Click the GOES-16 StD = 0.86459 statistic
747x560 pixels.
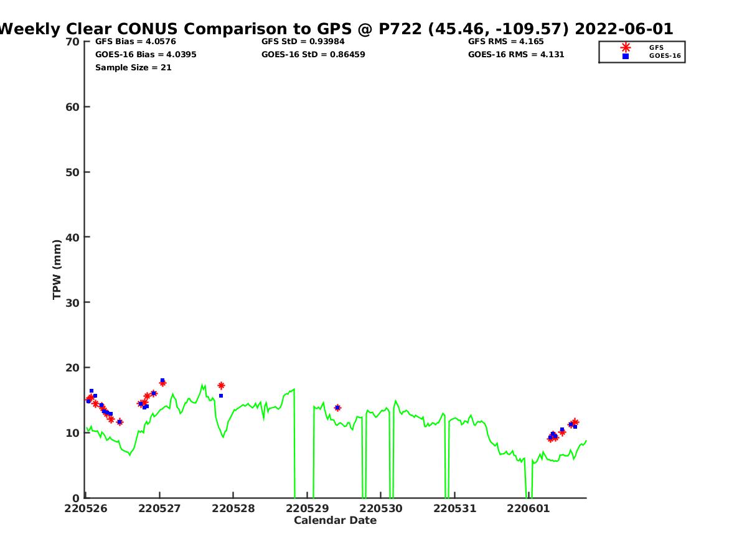(313, 55)
